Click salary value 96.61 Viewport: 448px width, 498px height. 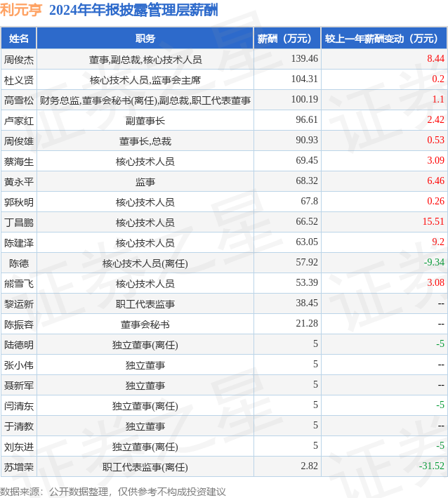pos(307,119)
